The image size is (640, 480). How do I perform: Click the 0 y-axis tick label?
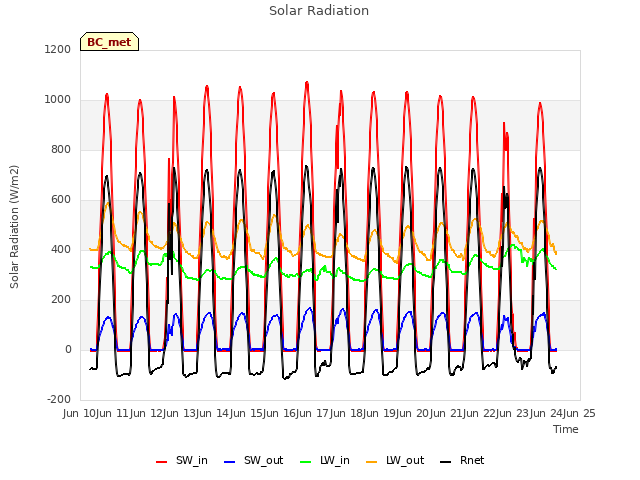click(x=68, y=349)
